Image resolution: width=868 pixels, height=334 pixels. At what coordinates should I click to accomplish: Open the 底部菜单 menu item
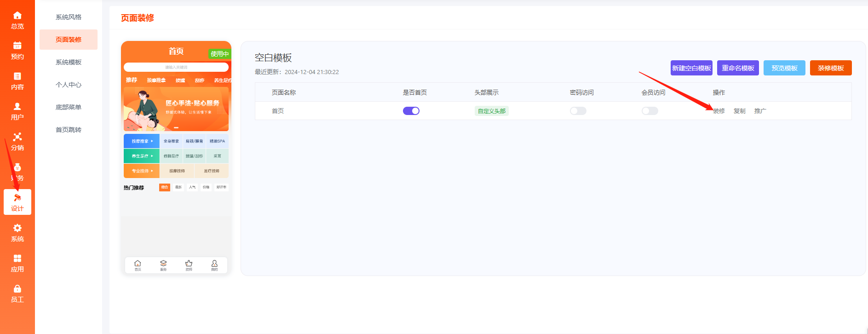pos(69,107)
